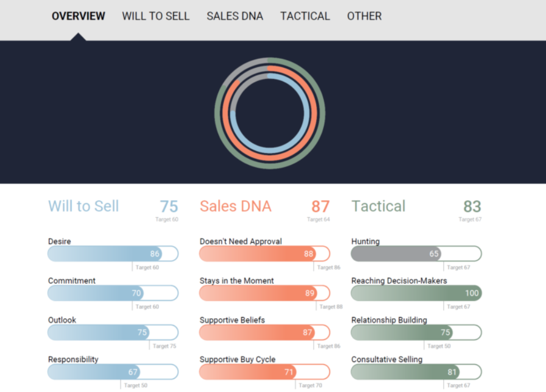Go to the Other tab
The width and height of the screenshot is (546, 392).
(364, 16)
